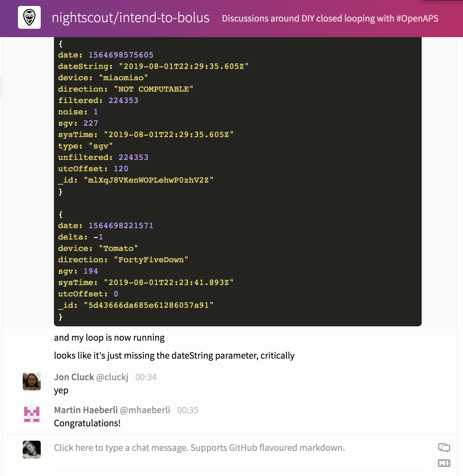Image resolution: width=463 pixels, height=476 pixels.
Task: Click the Nightscout room avatar logo
Action: pos(29,17)
